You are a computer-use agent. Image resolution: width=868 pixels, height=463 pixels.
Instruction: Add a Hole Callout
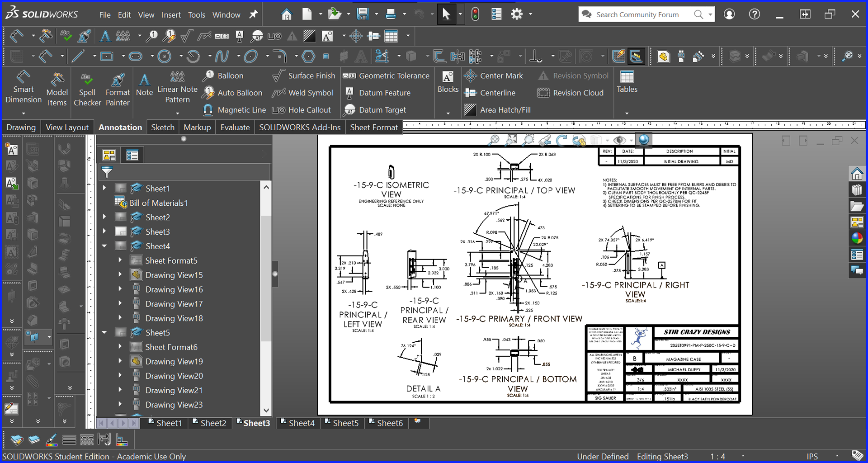pos(301,110)
